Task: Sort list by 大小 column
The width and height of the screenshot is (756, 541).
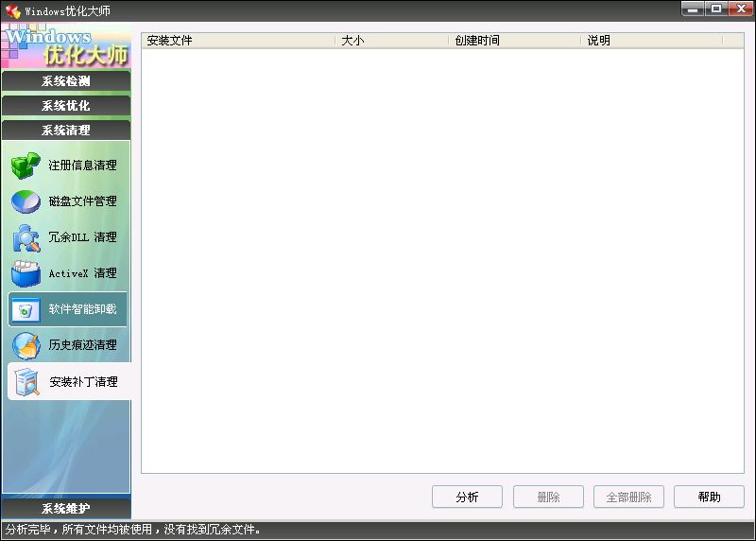Action: [x=391, y=41]
